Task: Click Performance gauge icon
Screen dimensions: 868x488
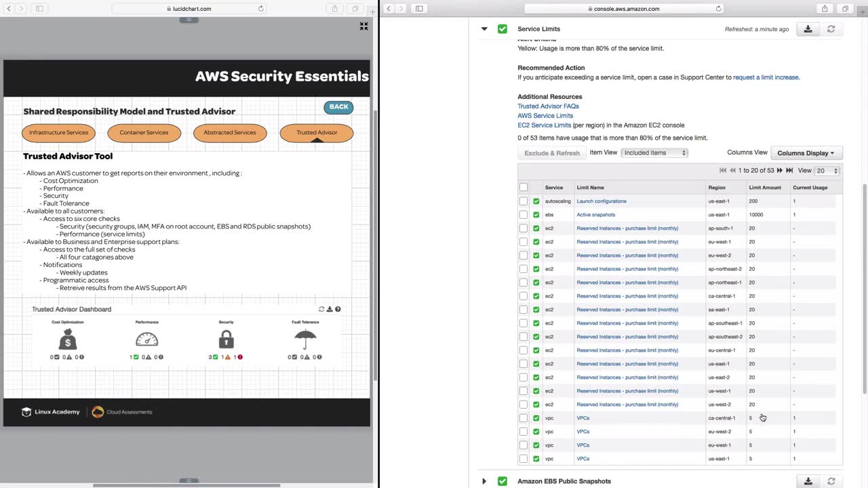Action: pyautogui.click(x=146, y=339)
